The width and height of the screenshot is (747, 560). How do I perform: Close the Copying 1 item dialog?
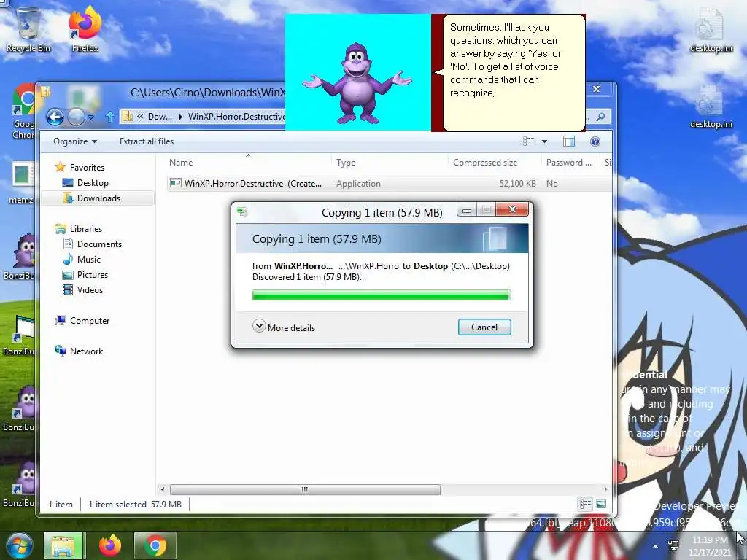pyautogui.click(x=512, y=209)
